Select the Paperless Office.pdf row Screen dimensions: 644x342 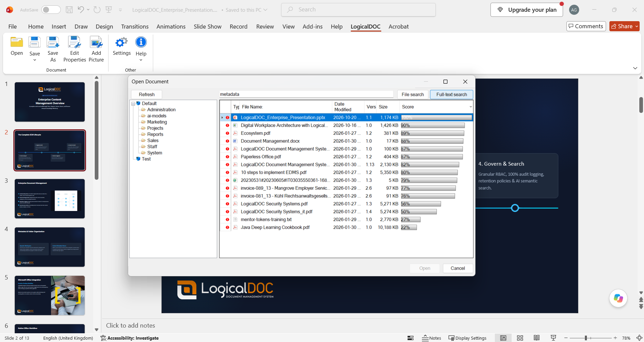point(346,157)
